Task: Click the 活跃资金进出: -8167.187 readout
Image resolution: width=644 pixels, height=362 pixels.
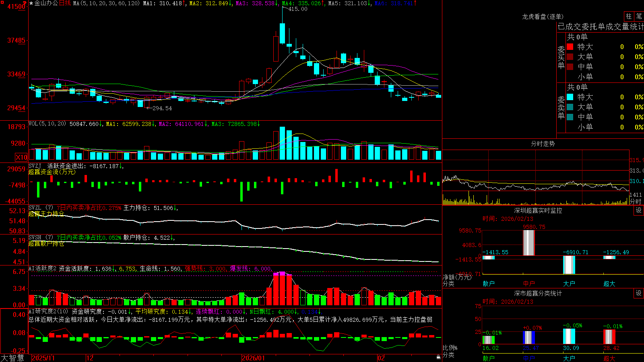Action: tap(85, 166)
